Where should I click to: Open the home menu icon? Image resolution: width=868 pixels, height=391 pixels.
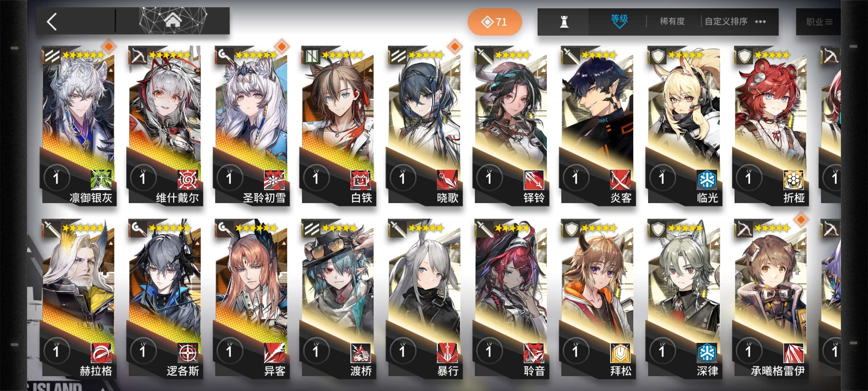(173, 20)
